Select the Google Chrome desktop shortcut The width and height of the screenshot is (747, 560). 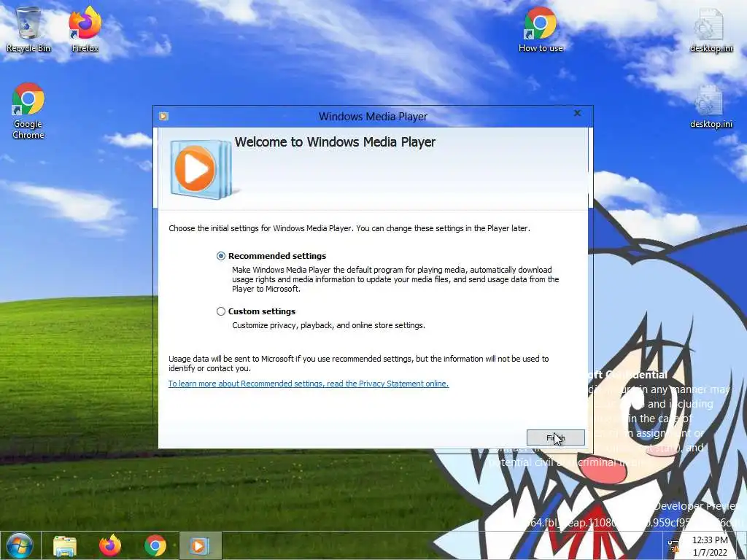[x=28, y=111]
